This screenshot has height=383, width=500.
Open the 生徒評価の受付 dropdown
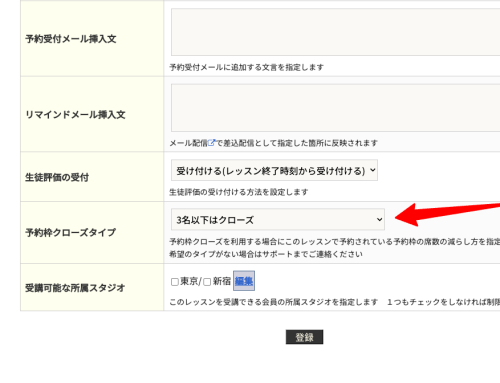pyautogui.click(x=274, y=170)
